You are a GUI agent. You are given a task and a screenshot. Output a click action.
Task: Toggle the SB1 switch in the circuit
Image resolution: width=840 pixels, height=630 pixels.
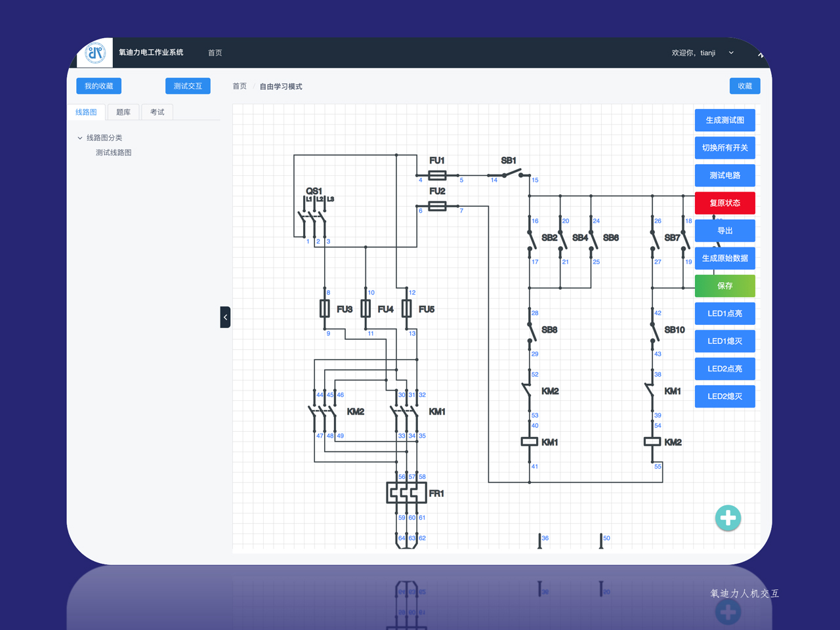pyautogui.click(x=512, y=174)
